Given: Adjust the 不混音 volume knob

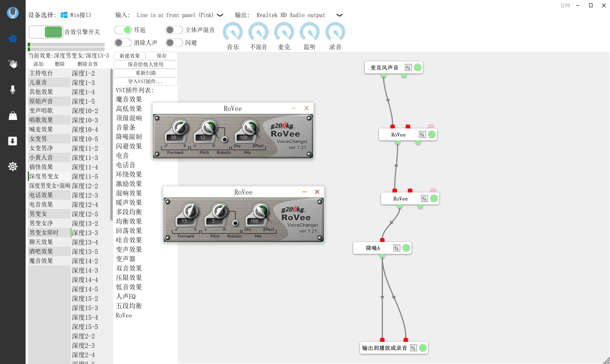Looking at the screenshot, I should [x=258, y=32].
